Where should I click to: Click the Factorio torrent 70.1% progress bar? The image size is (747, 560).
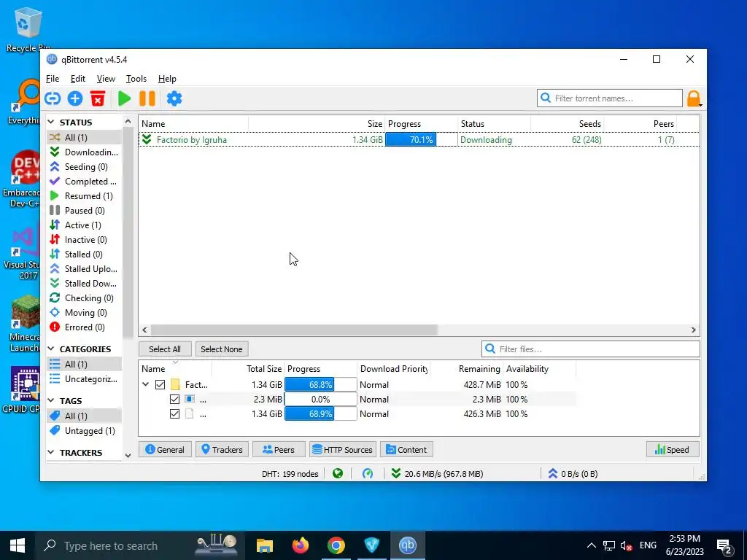pos(421,139)
